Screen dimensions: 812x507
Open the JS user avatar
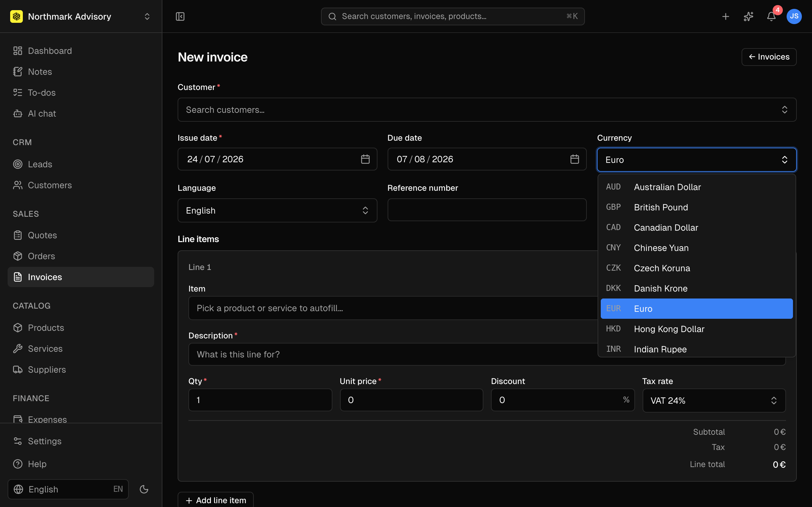[x=794, y=16]
